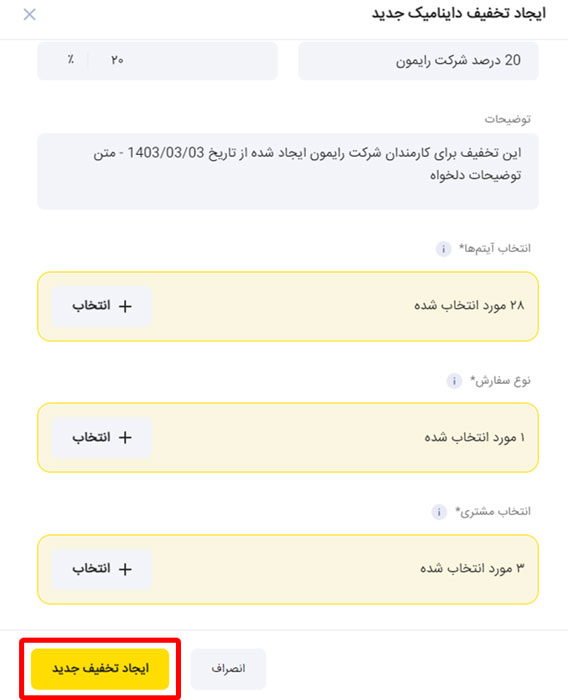Click + انتخاب button for order type
This screenshot has height=700, width=568.
[102, 438]
